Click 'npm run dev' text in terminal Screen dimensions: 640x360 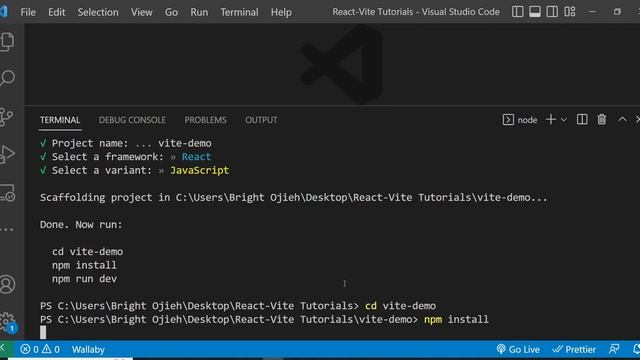coord(84,279)
